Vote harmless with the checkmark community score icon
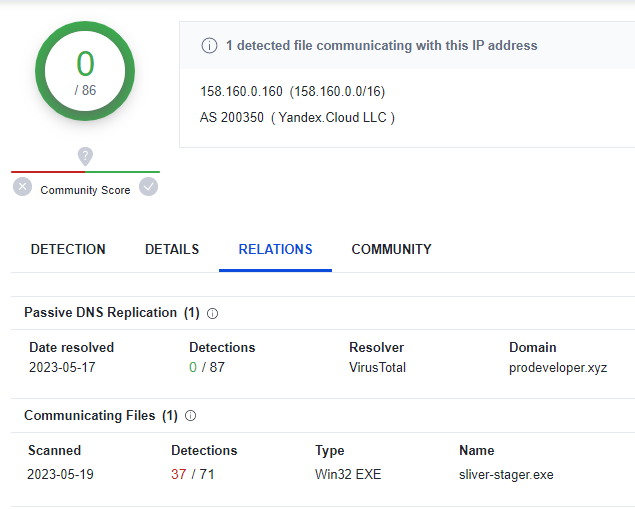Image resolution: width=635 pixels, height=509 pixels. 149,187
